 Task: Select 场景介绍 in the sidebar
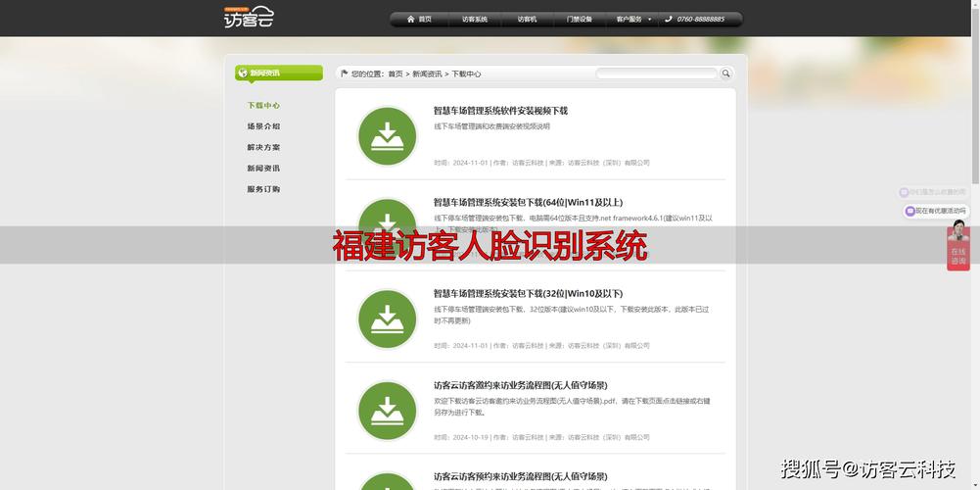coord(263,126)
